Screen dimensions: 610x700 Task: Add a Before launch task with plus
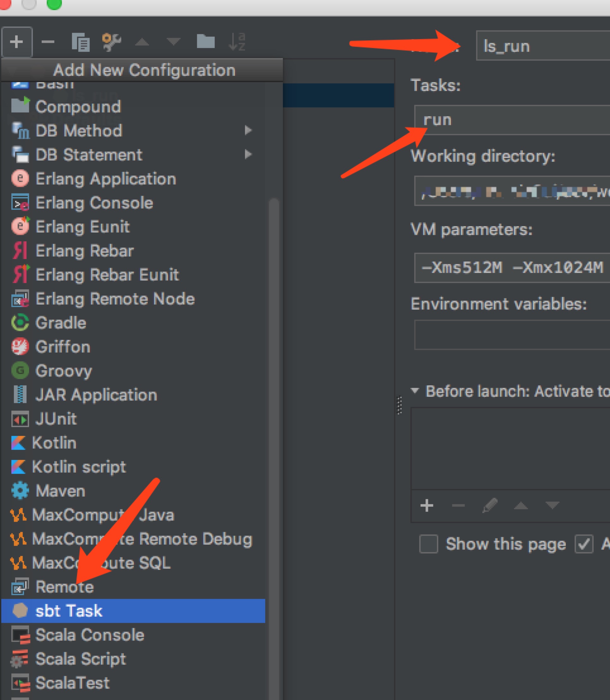(x=427, y=505)
